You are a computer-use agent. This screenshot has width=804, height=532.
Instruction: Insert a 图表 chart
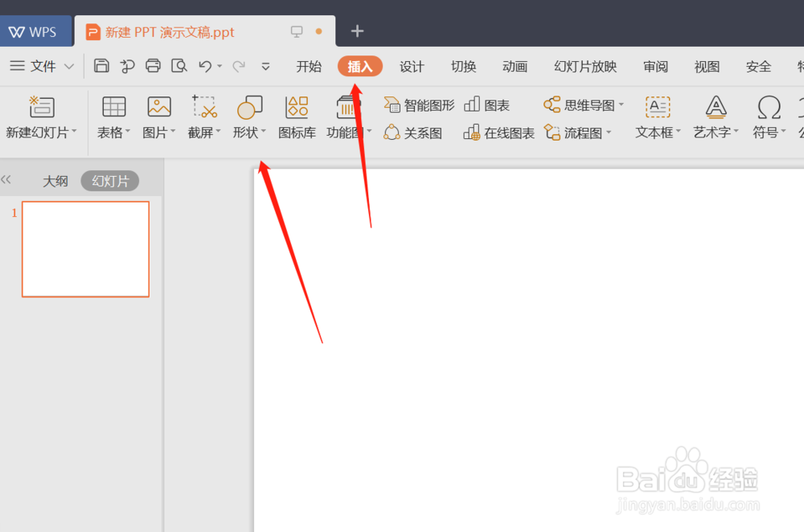click(x=486, y=105)
